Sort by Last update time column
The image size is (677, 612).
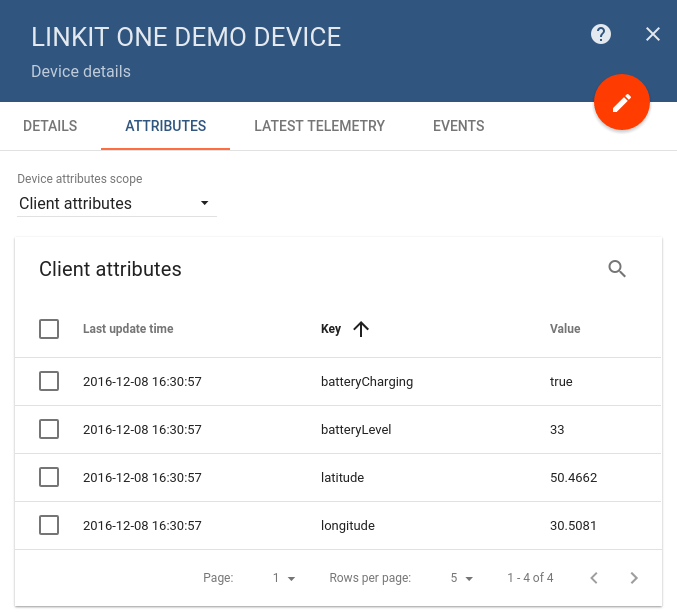point(128,329)
